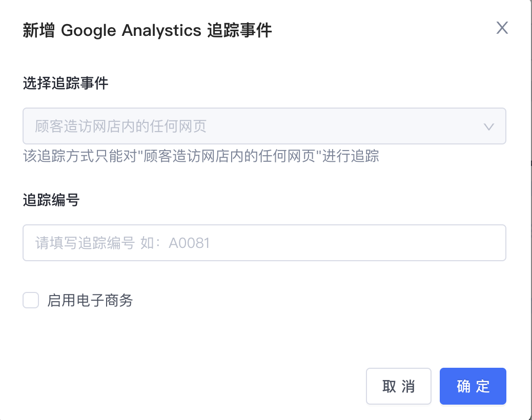Select the greyed-out 顾客造访网店内的任何网页 option text

point(120,127)
